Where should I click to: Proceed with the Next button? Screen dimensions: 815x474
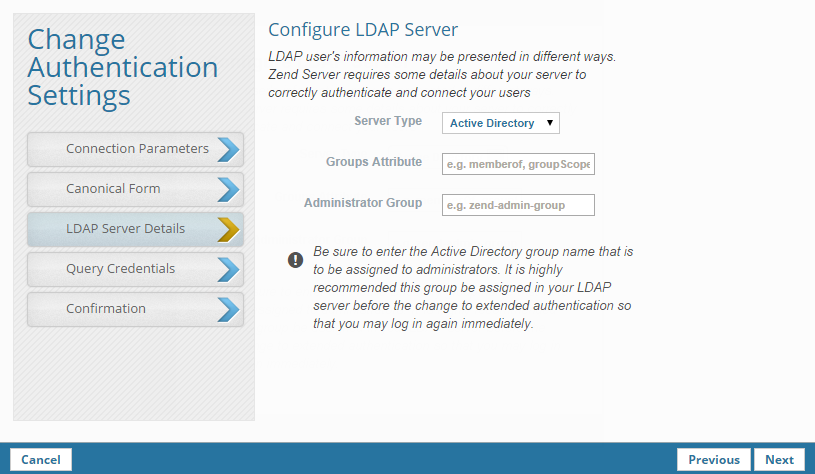point(779,460)
